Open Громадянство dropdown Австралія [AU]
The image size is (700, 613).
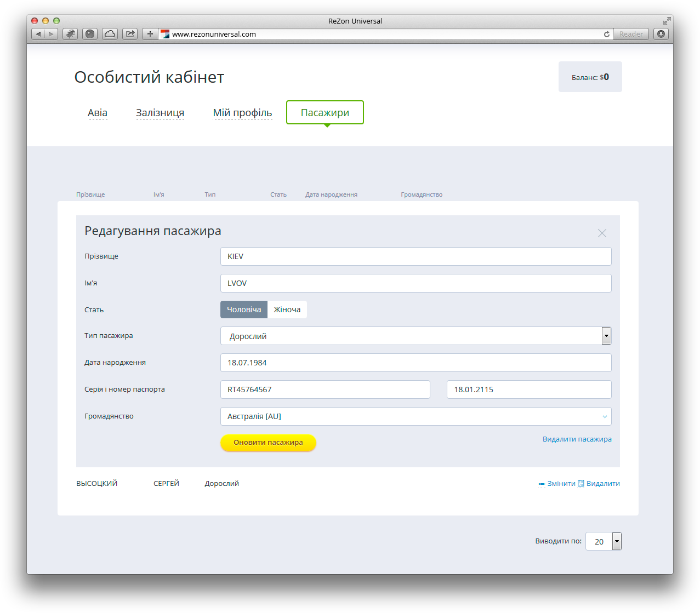416,416
